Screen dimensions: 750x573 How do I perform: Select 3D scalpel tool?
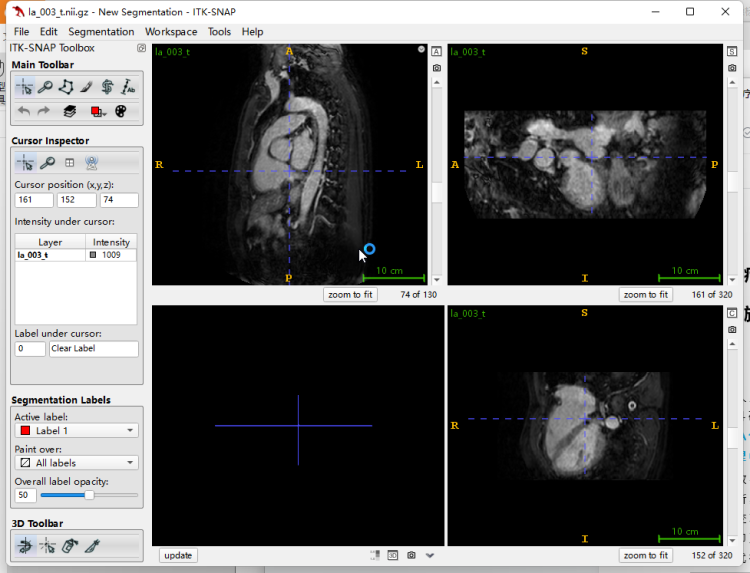pos(92,545)
